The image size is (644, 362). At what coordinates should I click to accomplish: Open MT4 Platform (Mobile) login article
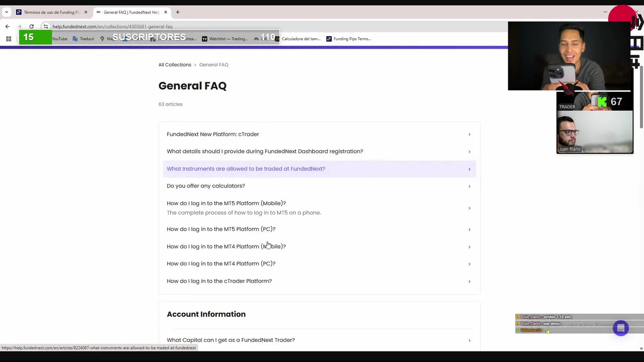[319, 246]
